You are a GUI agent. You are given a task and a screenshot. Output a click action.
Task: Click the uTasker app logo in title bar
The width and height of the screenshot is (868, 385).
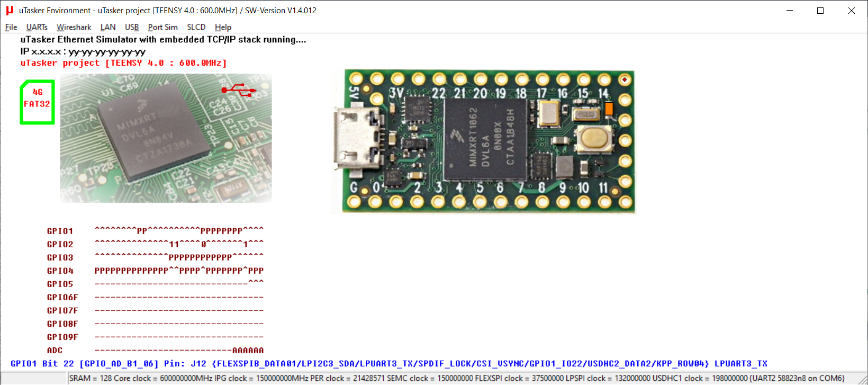pyautogui.click(x=10, y=10)
